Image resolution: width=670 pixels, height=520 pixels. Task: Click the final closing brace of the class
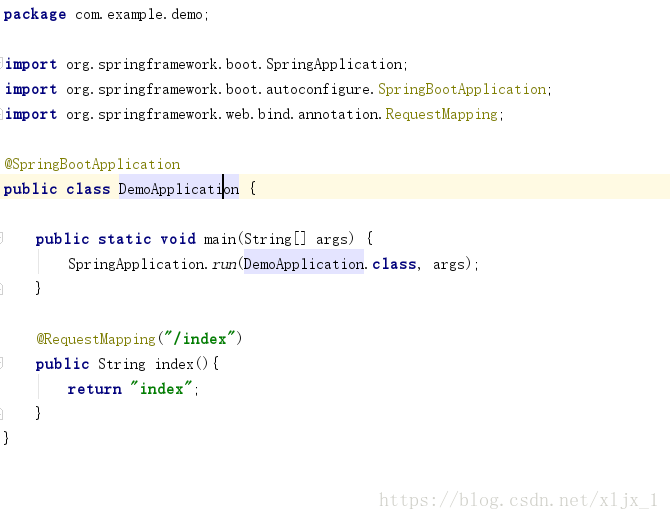coord(6,438)
